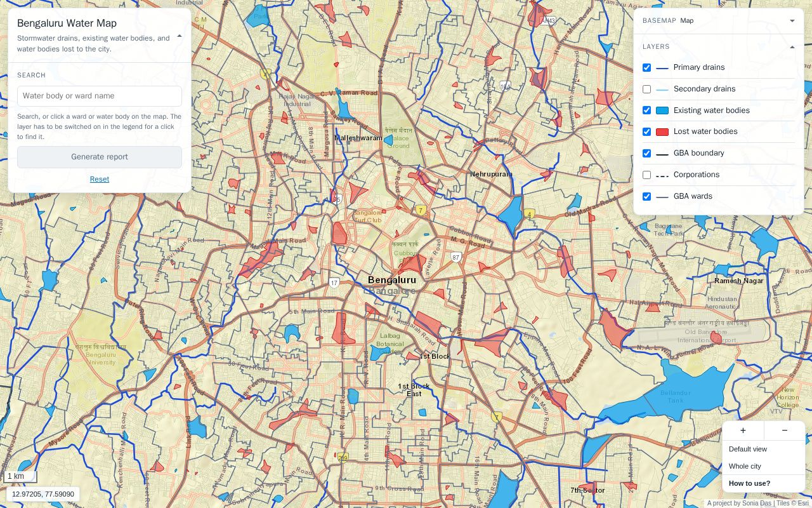Click the Bagmane Tech Park label
Image resolution: width=812 pixels, height=508 pixels.
(669, 229)
